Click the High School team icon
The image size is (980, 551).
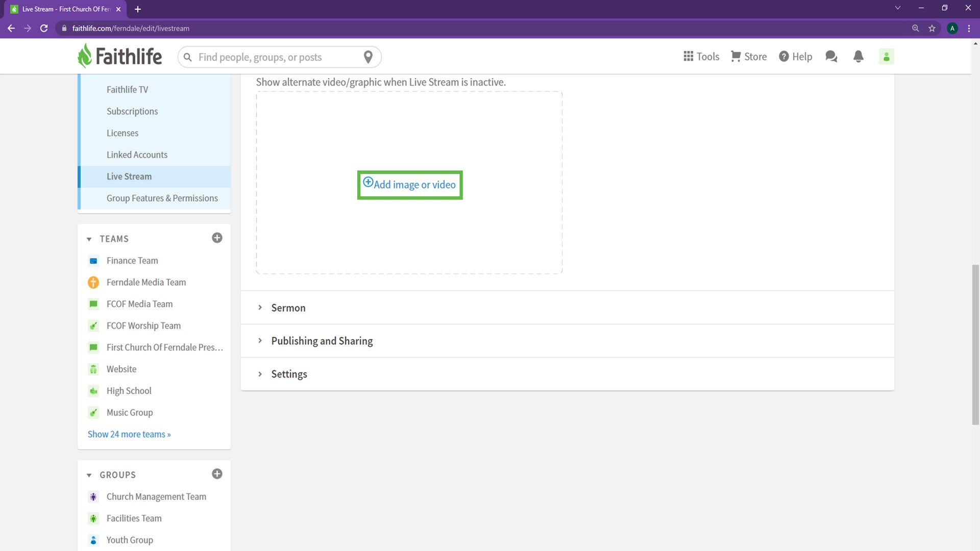(x=93, y=391)
